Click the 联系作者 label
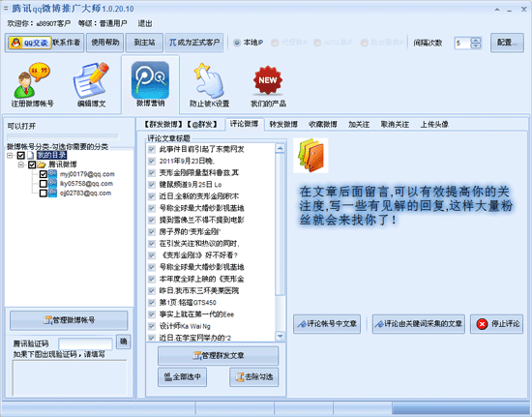Viewport: 532px width, 417px height. click(66, 43)
